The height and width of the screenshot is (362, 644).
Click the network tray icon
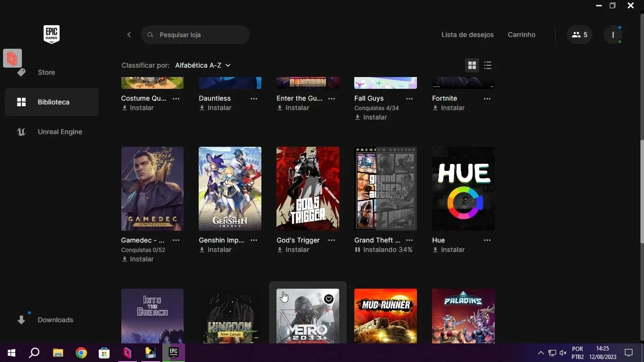click(552, 353)
